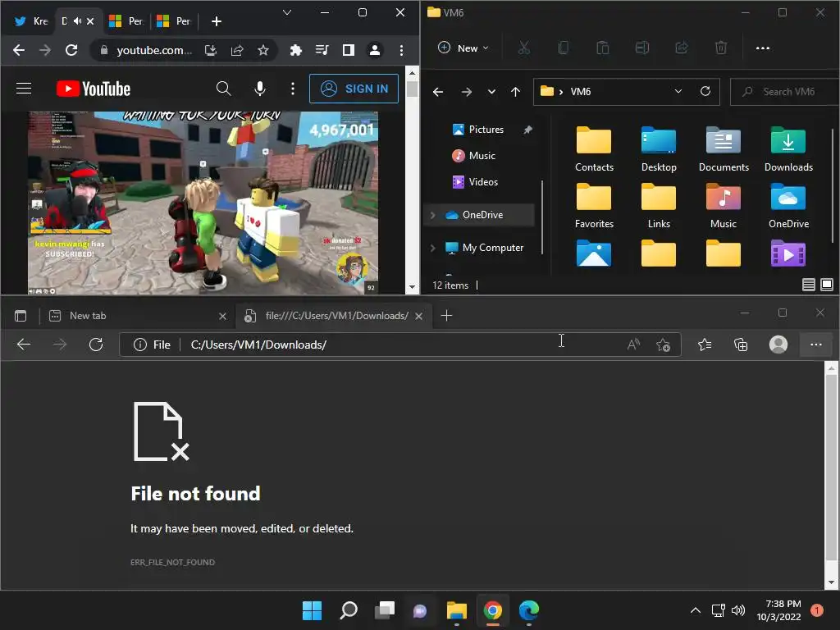The image size is (840, 630).
Task: Open the YouTube hamburger guide menu
Action: pyautogui.click(x=24, y=89)
